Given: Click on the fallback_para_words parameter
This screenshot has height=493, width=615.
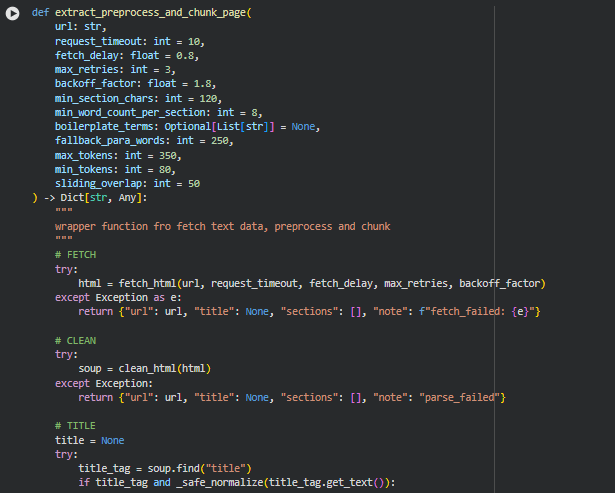Looking at the screenshot, I should pyautogui.click(x=122, y=141).
